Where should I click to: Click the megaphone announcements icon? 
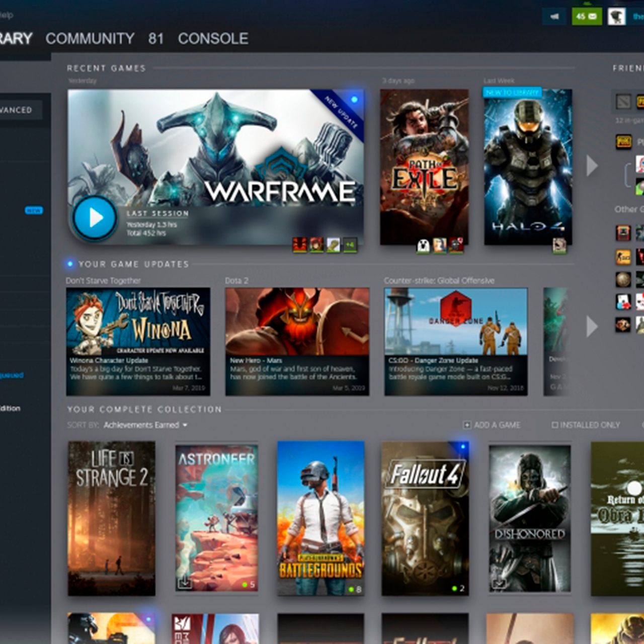coord(554,17)
